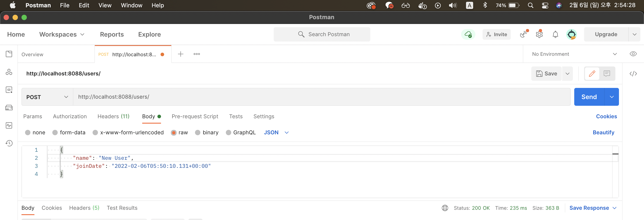Viewport: 644px width, 220px height.
Task: Click the Search Postman field
Action: 322,34
